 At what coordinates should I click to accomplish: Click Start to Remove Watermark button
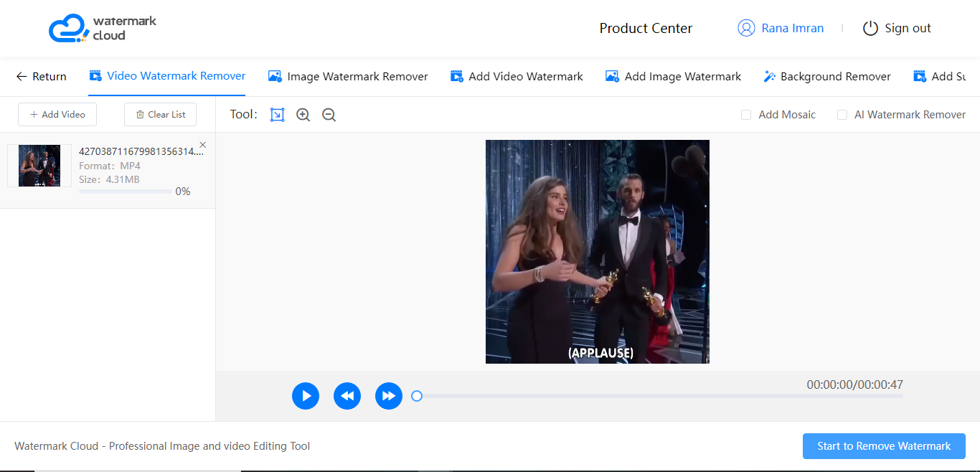[884, 446]
